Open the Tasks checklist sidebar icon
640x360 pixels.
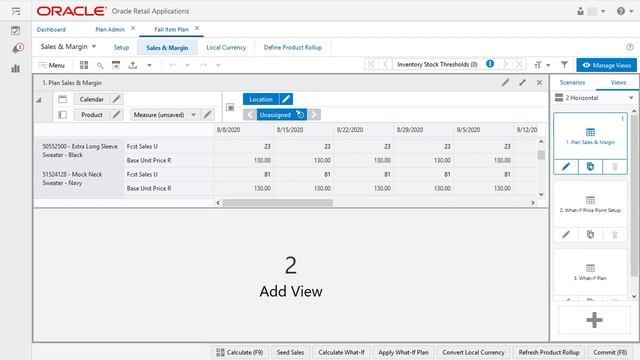16,30
